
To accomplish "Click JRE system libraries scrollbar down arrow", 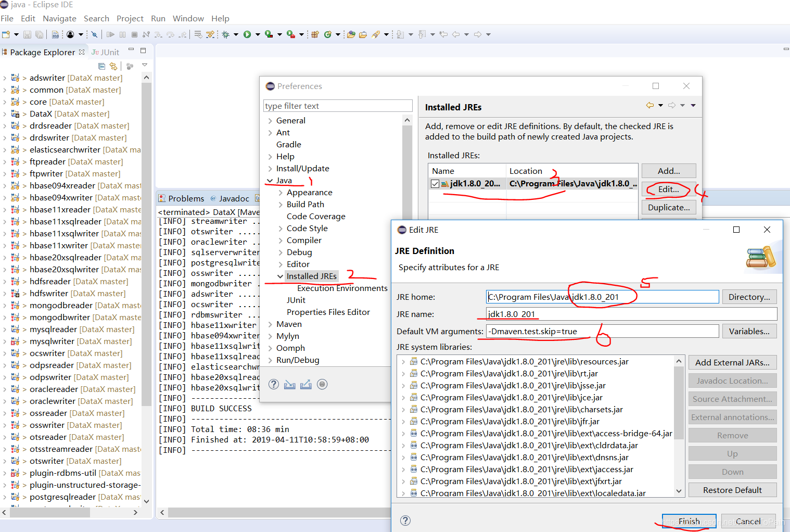I will point(679,491).
